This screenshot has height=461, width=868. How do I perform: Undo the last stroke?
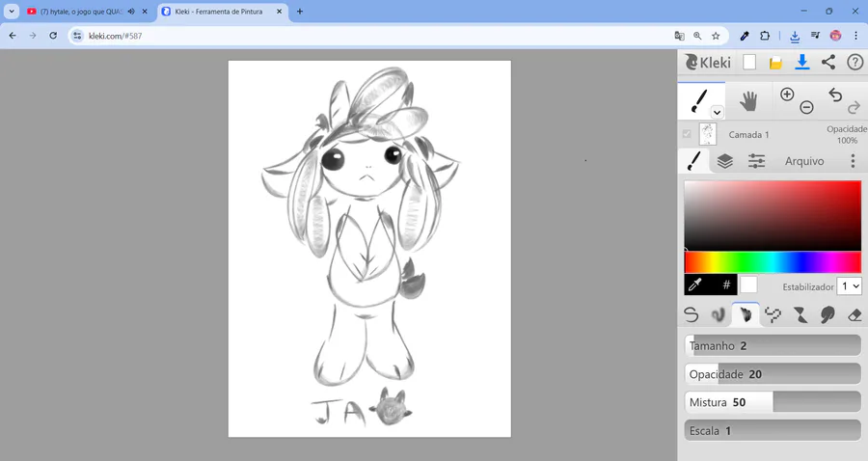click(835, 95)
